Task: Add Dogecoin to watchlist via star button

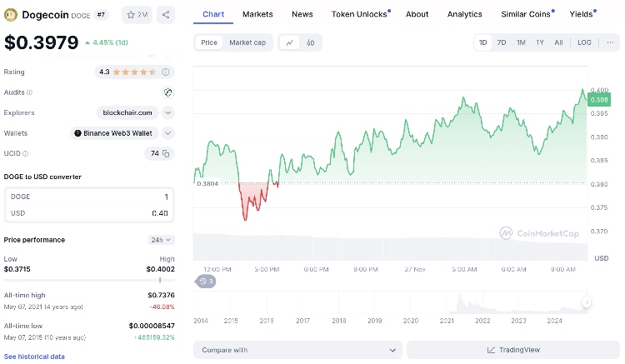Action: [x=137, y=15]
